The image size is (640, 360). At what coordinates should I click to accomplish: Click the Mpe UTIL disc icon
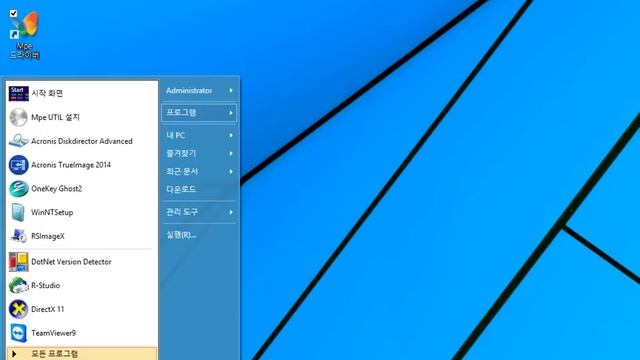18,118
